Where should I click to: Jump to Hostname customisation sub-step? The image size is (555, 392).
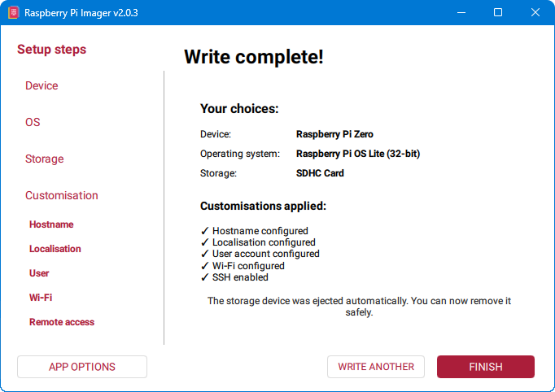coord(51,224)
